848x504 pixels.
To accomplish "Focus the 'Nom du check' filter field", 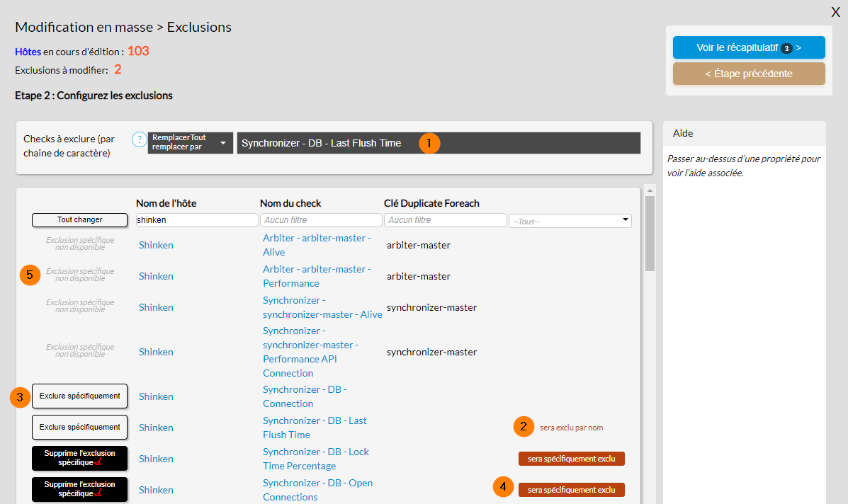I will click(320, 220).
